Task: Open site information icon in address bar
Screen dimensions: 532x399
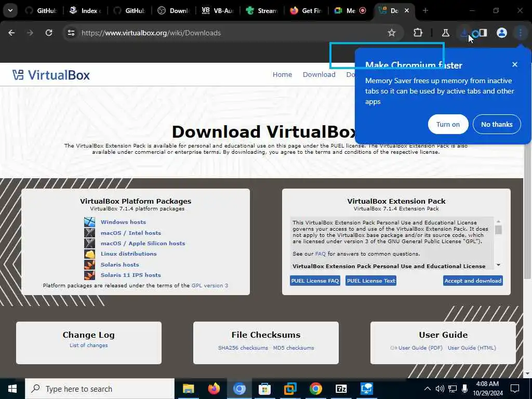Action: (71, 33)
